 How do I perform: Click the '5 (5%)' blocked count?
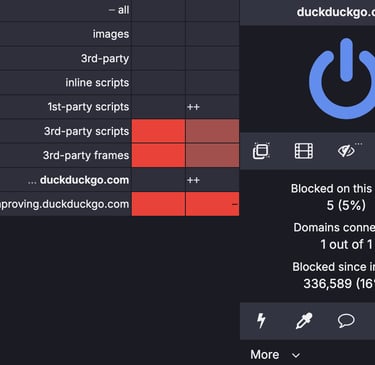(346, 205)
